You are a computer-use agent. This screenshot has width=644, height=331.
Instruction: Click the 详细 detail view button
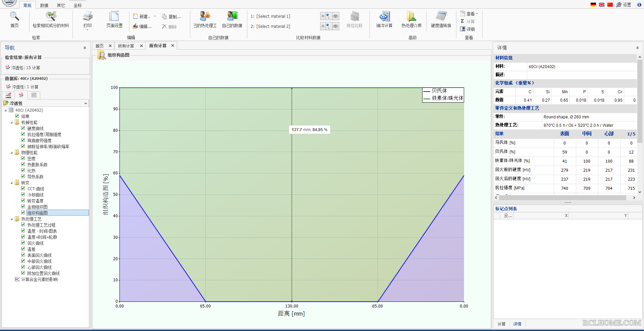[467, 29]
